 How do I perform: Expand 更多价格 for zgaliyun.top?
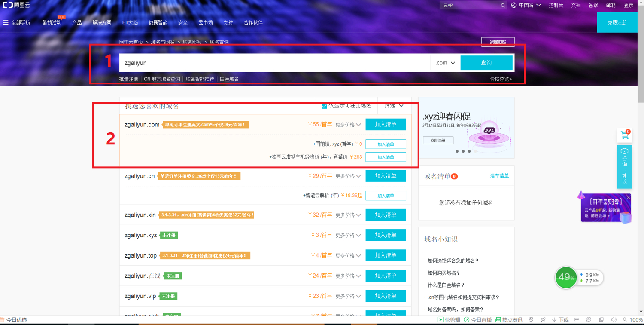click(x=348, y=255)
